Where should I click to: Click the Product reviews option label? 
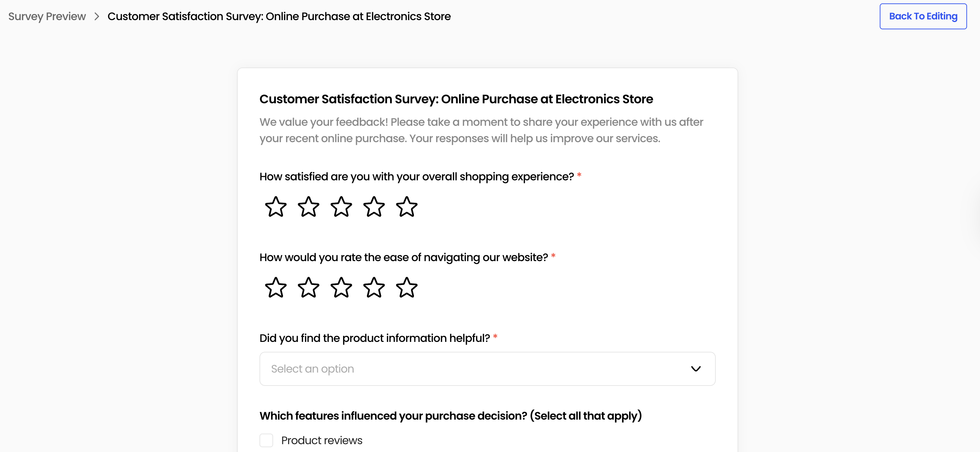[x=322, y=440]
